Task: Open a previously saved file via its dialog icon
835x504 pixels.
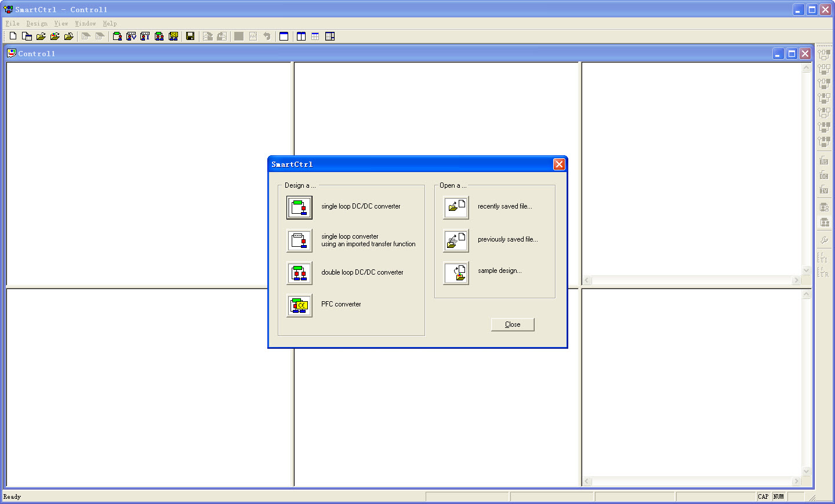Action: 456,240
